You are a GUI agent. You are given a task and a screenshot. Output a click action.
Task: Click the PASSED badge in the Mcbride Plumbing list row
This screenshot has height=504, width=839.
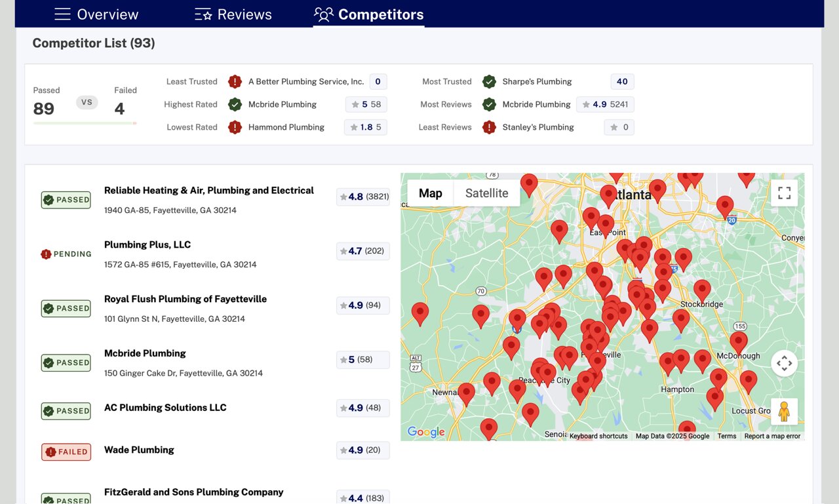tap(66, 362)
